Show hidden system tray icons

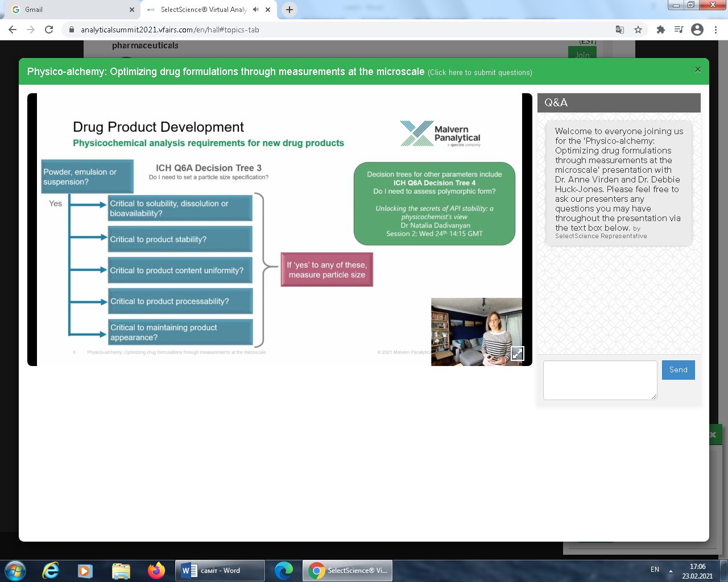[x=671, y=571]
